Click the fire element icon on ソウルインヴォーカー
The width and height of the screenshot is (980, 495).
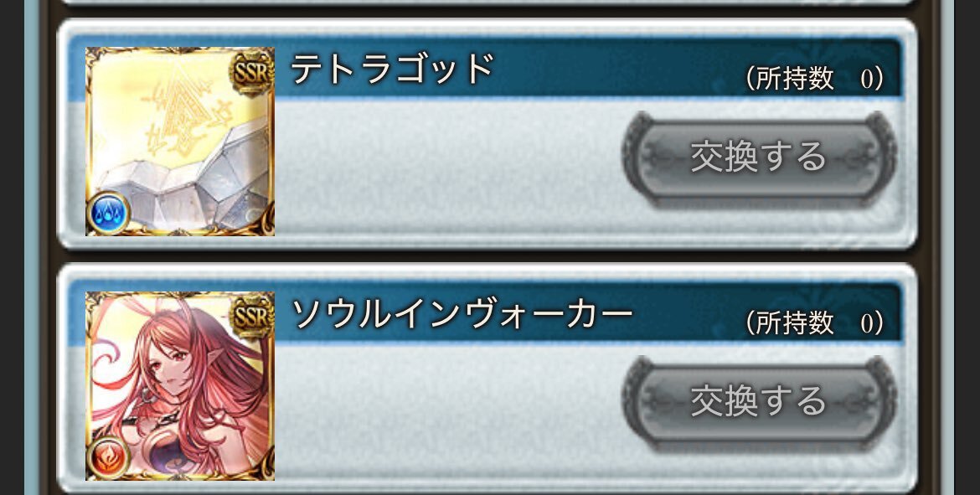[108, 457]
